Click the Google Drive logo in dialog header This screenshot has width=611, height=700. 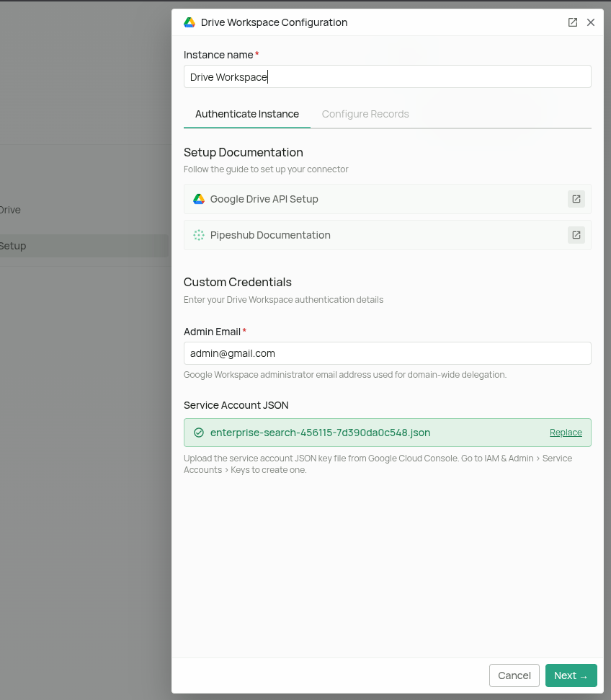pyautogui.click(x=189, y=22)
